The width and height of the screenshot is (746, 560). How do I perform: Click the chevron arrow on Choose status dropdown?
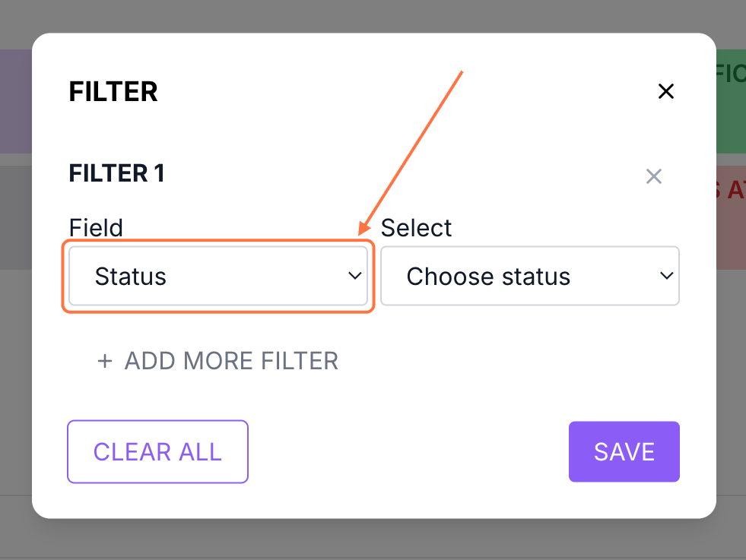[x=666, y=276]
